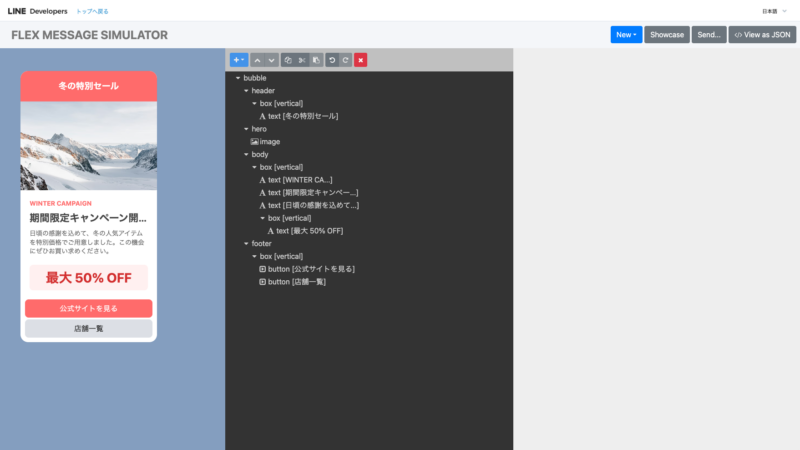Viewport: 800px width, 450px height.
Task: Click the トップへ戻る link
Action: tap(92, 11)
